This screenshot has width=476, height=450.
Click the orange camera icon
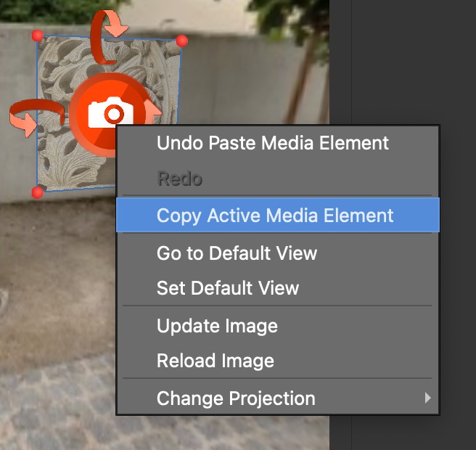[110, 112]
